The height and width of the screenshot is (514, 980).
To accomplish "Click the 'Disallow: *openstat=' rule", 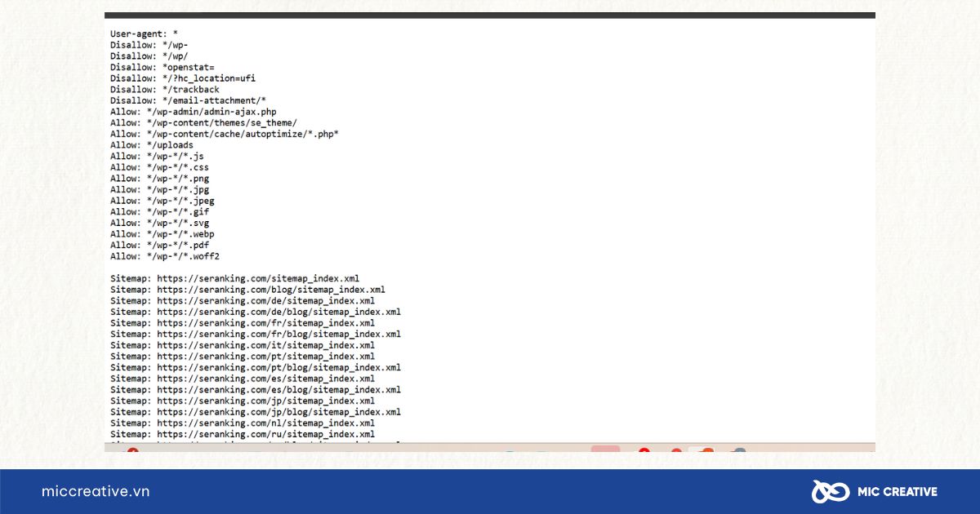I will coord(163,67).
